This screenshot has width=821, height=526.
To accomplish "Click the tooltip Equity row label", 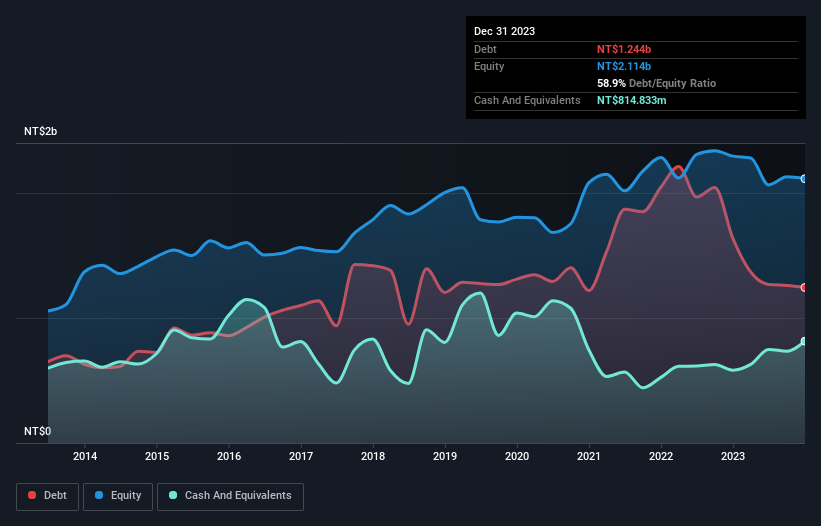I will tap(489, 66).
